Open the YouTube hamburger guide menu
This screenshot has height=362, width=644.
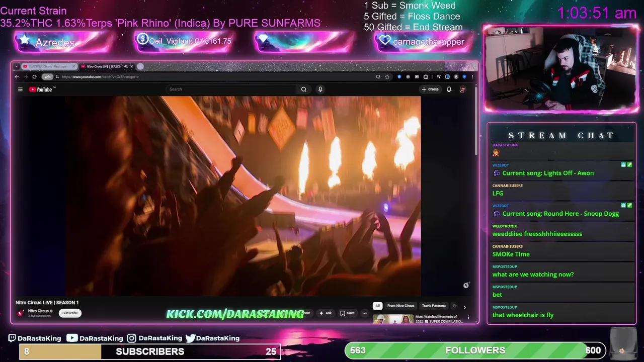20,89
